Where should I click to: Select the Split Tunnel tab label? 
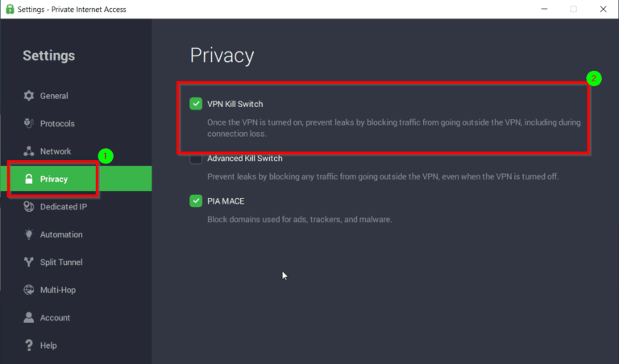pos(61,263)
